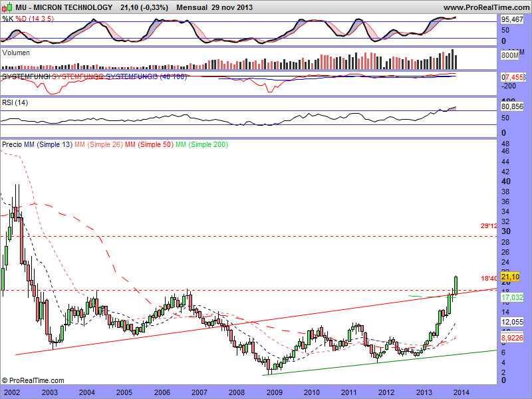Click the MM (Simple 26) legend
The height and width of the screenshot is (399, 532).
coord(98,144)
